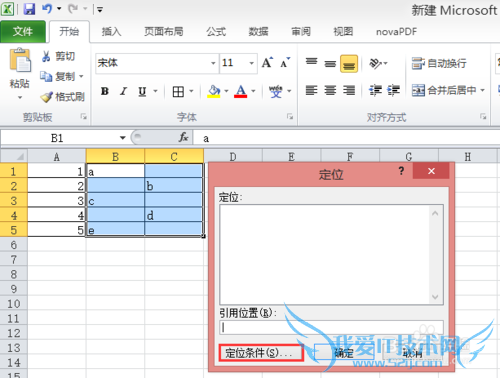Customize quick access toolbar dropdown
This screenshot has width=500, height=378.
[x=100, y=9]
